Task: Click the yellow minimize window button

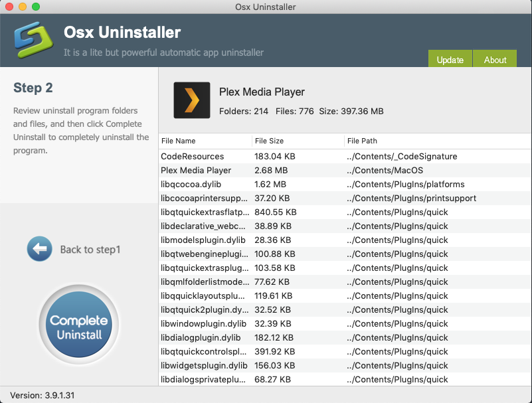Action: 23,7
